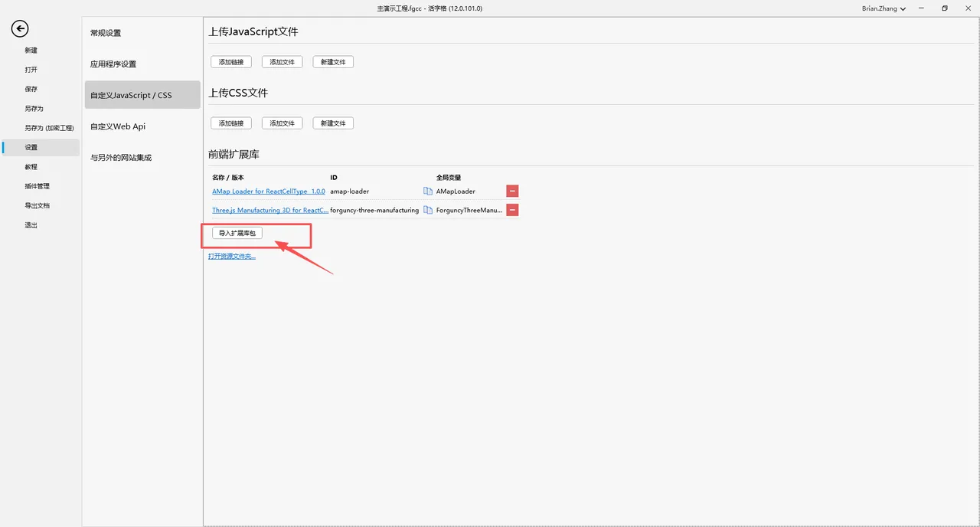The image size is (980, 527).
Task: Open the 应用程序设置 settings tab
Action: [142, 64]
